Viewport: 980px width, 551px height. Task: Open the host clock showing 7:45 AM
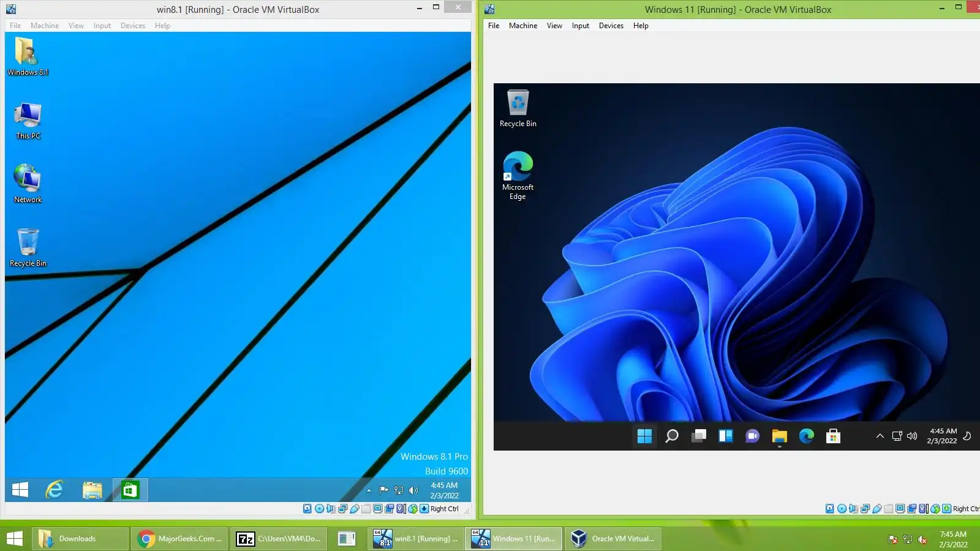[953, 539]
